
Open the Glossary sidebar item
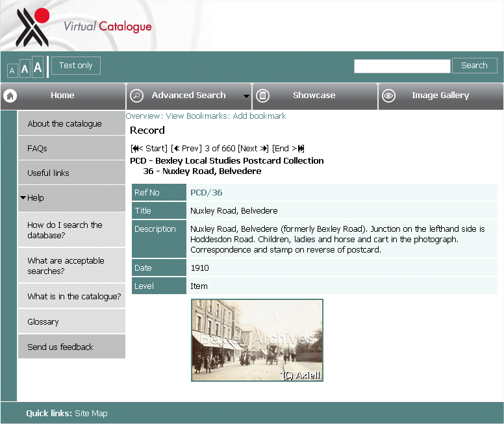(x=43, y=322)
